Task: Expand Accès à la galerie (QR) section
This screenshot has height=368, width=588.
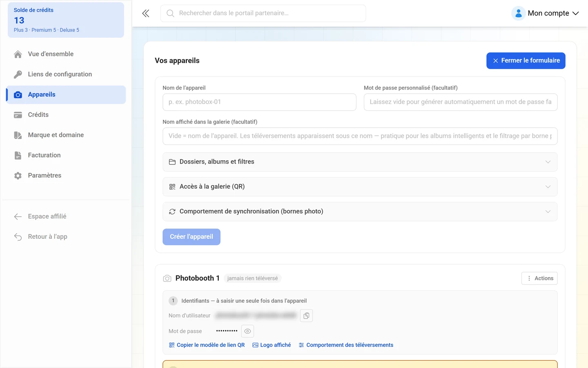Action: (360, 187)
